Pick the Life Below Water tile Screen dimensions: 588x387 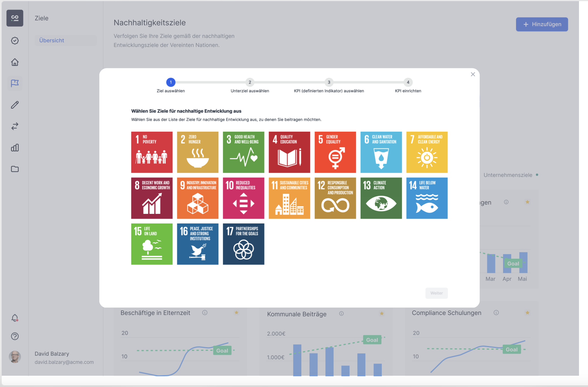427,198
